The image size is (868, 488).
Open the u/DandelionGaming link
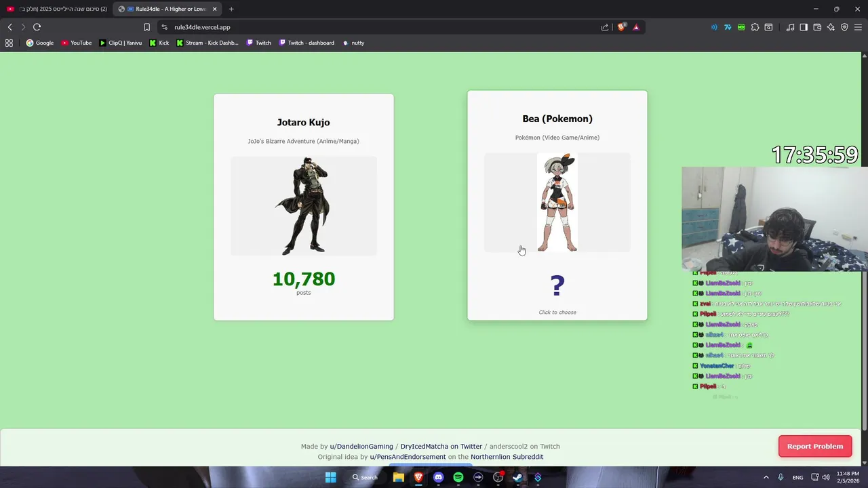361,447
